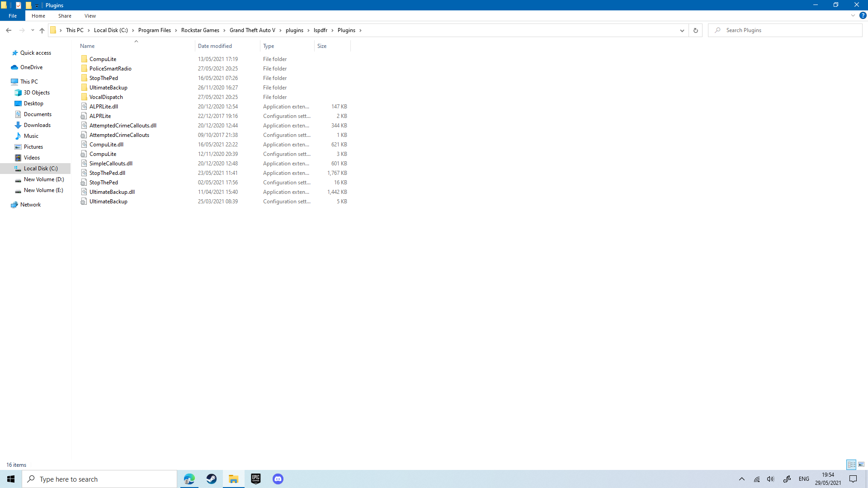Open the File menu
Image resolution: width=868 pixels, height=488 pixels.
click(13, 16)
